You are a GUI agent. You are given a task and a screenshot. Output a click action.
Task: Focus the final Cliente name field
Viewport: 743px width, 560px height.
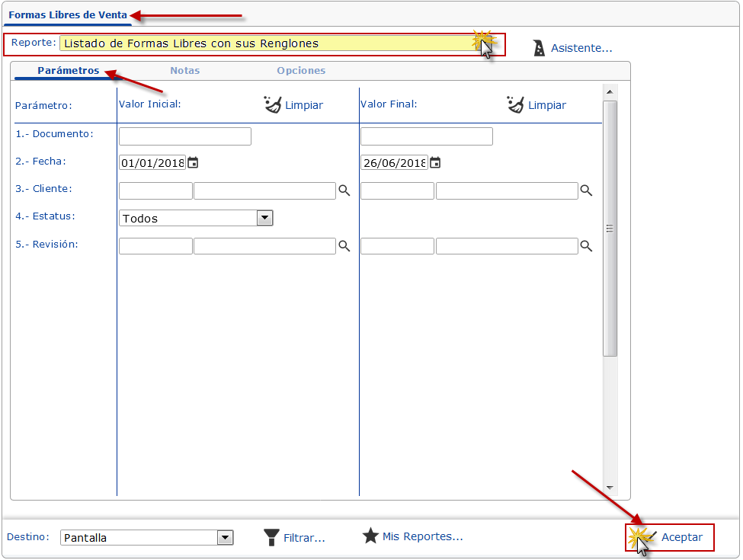click(x=507, y=191)
